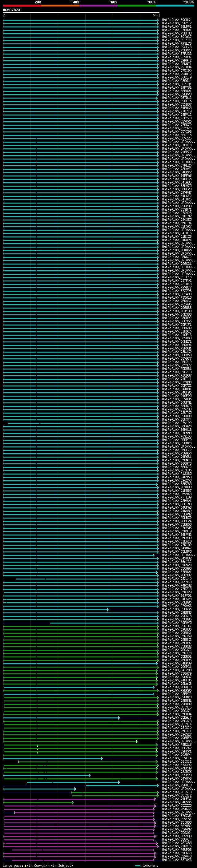The image size is (197, 868).
Task: Select the UniRef100_A4I2W3 label
Action: click(x=176, y=670)
